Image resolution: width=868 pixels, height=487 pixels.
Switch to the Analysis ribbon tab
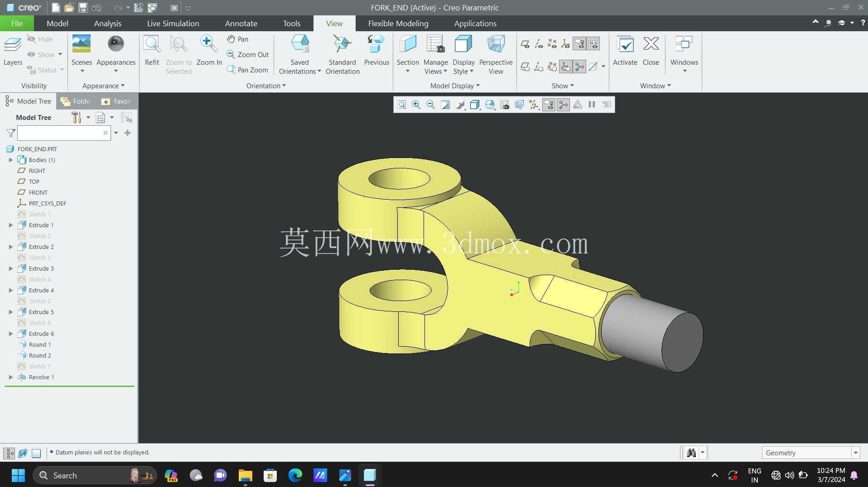coord(108,24)
